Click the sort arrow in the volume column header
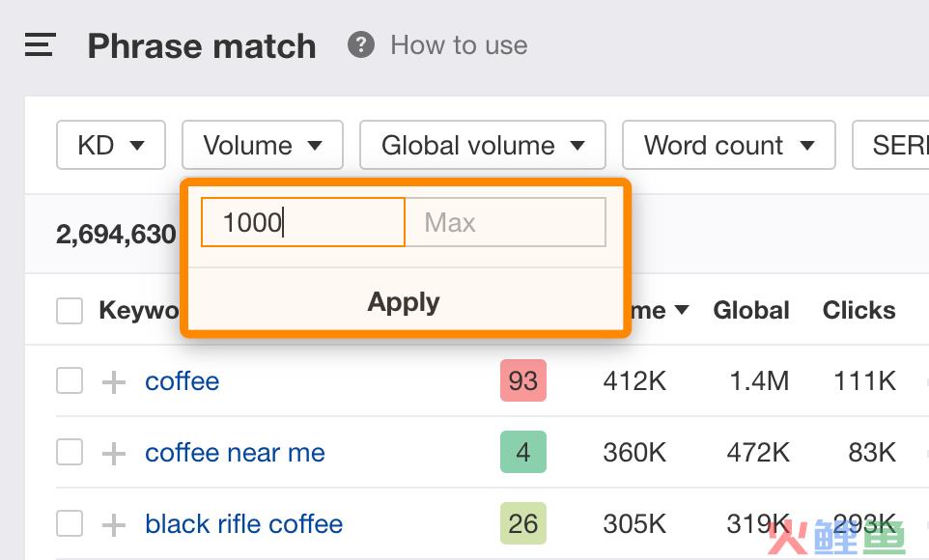 pos(682,310)
